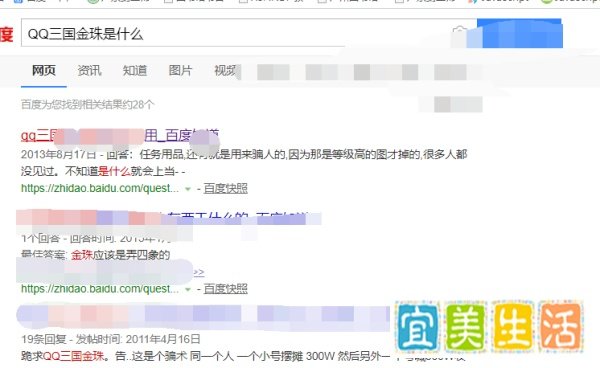Image resolution: width=600 pixels, height=368 pixels.
Task: Open 百度快照 for the second result
Action: [x=225, y=288]
